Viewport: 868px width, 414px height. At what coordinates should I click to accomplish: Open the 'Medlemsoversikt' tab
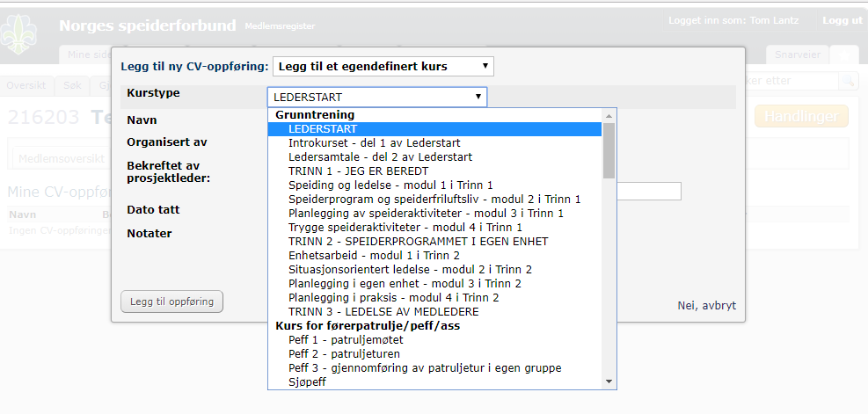(62, 158)
